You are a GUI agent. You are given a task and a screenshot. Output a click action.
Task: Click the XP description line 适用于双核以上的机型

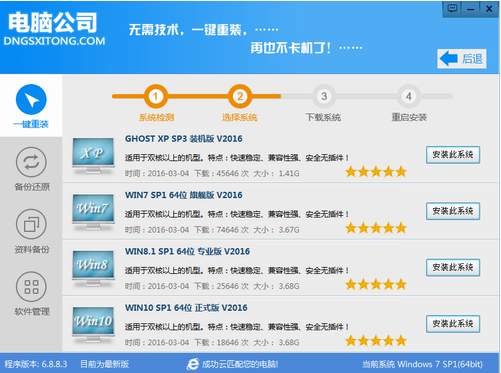coord(237,158)
